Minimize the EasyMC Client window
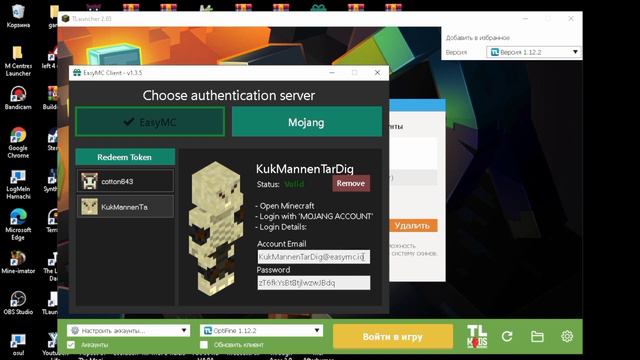The width and height of the screenshot is (640, 360). 332,73
